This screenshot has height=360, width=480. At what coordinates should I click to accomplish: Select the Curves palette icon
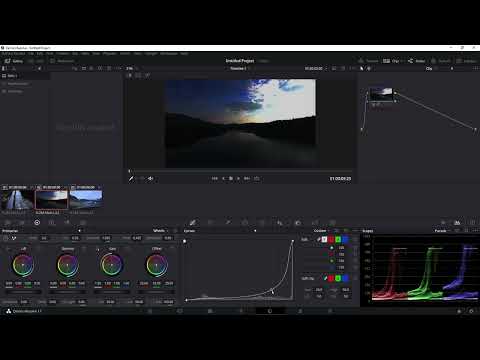[193, 223]
